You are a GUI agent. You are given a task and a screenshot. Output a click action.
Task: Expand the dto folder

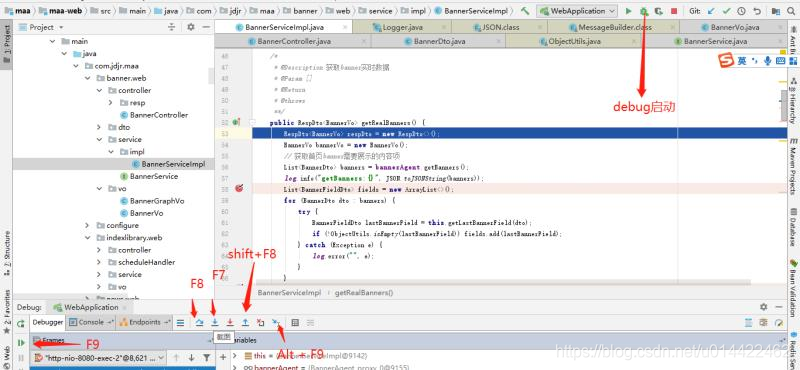99,127
